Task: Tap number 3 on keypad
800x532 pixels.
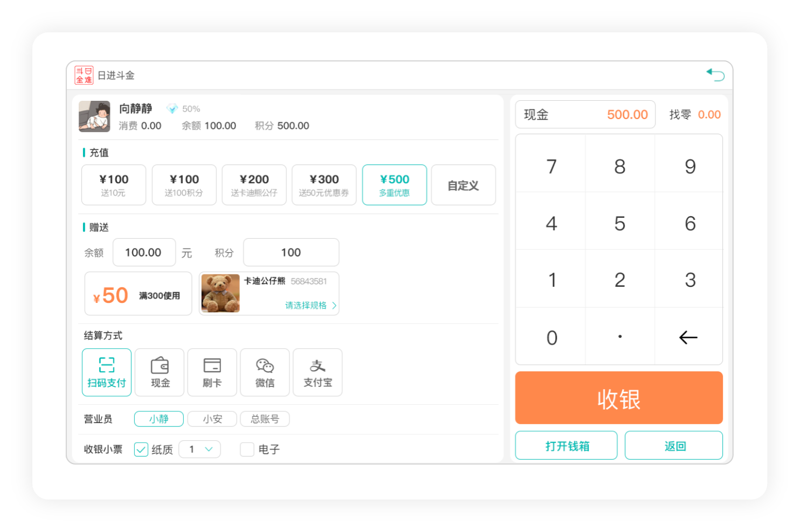Action: coord(689,280)
